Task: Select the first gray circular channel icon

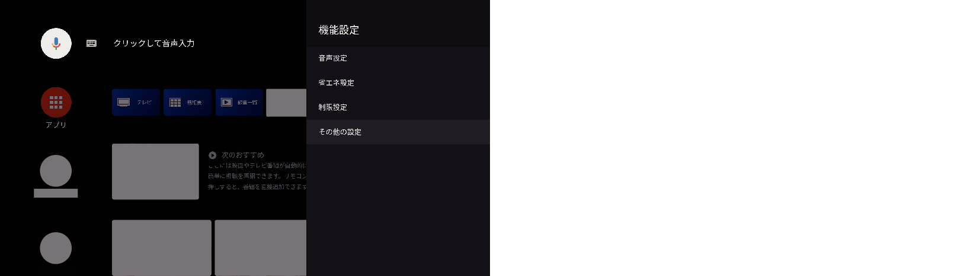Action: pyautogui.click(x=56, y=171)
